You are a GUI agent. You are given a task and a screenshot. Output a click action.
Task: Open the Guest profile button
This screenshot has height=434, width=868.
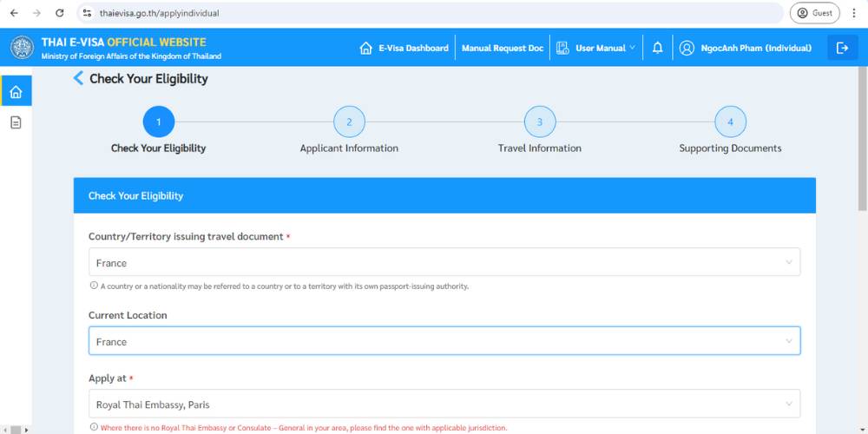point(814,13)
